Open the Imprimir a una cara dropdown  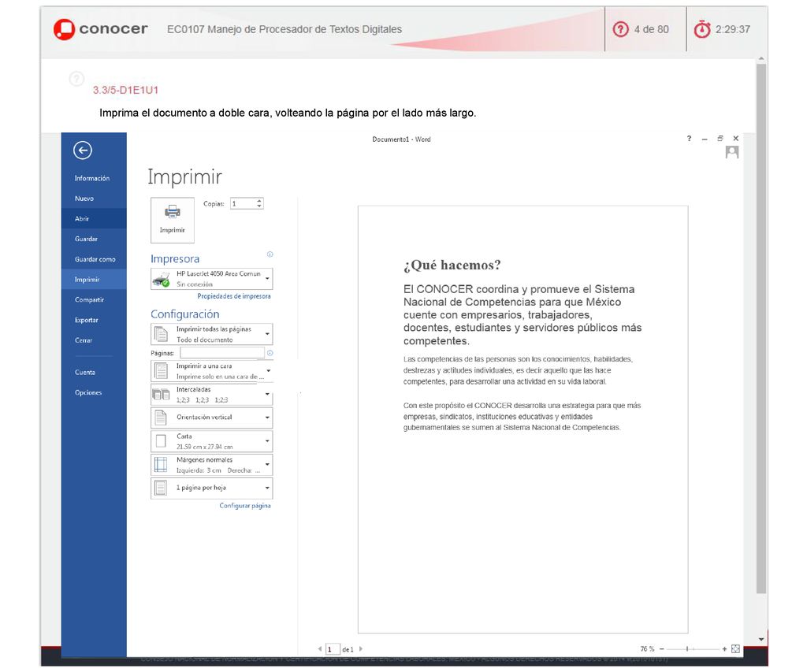point(211,371)
